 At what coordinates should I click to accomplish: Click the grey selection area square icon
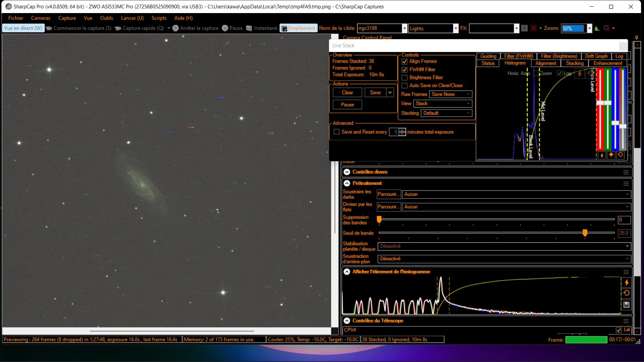pyautogui.click(x=525, y=28)
